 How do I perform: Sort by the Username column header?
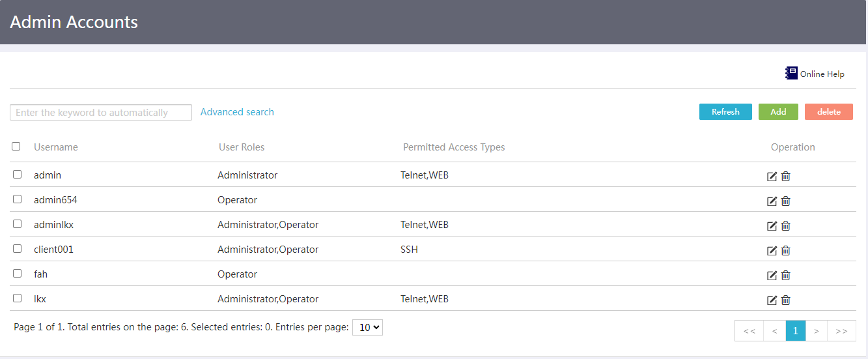[x=56, y=147]
